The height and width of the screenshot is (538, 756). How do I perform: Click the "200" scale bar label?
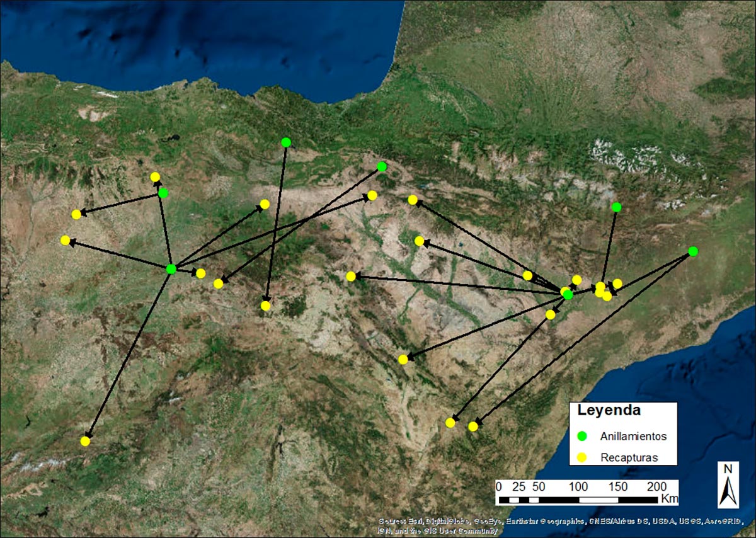pos(658,486)
